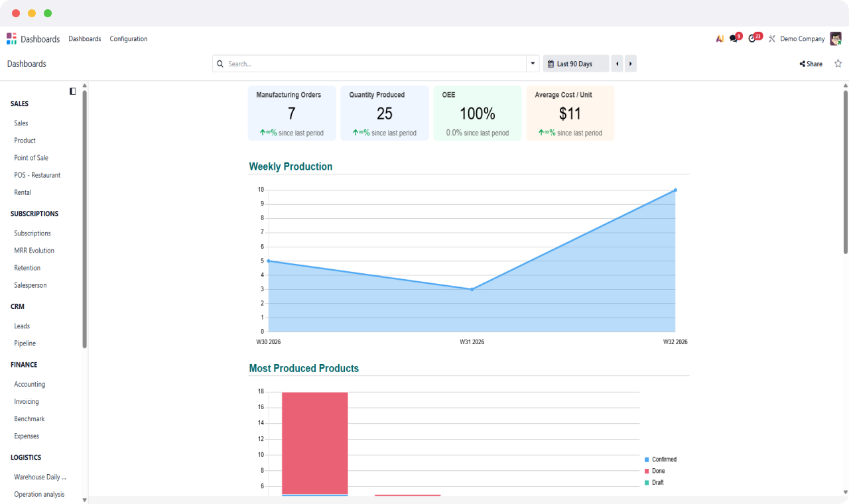
Task: Collapse the sidebar using the panel icon
Action: [x=73, y=91]
